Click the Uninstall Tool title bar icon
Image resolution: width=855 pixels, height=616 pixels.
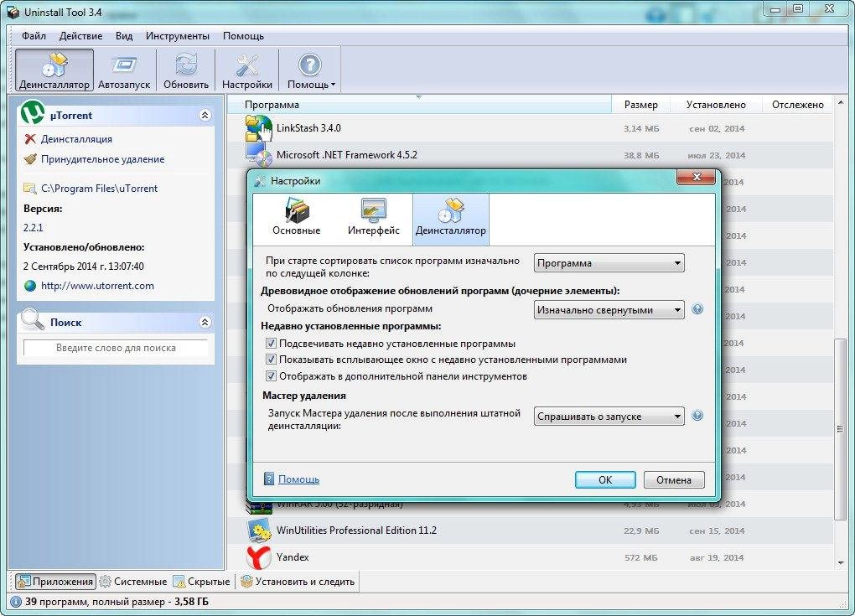13,12
